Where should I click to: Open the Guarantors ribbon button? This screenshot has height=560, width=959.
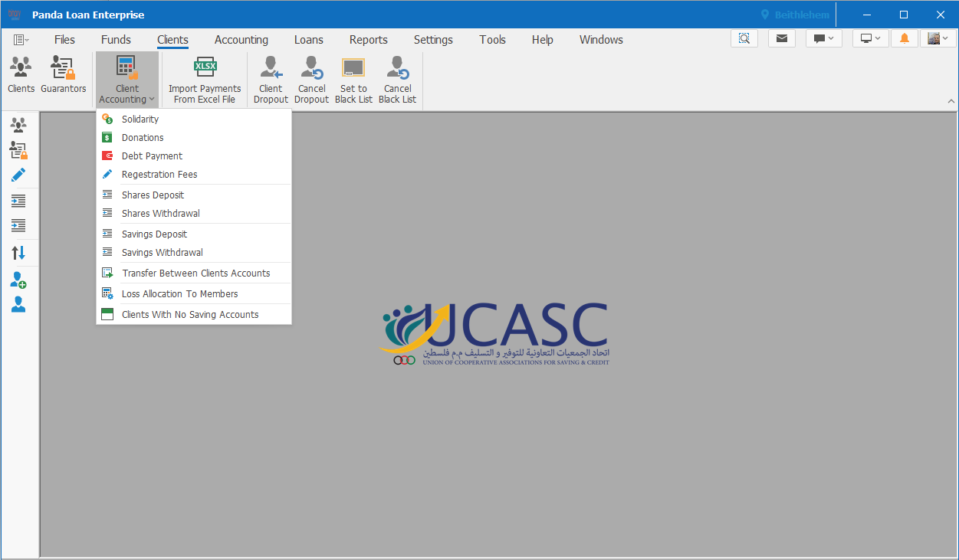tap(64, 75)
